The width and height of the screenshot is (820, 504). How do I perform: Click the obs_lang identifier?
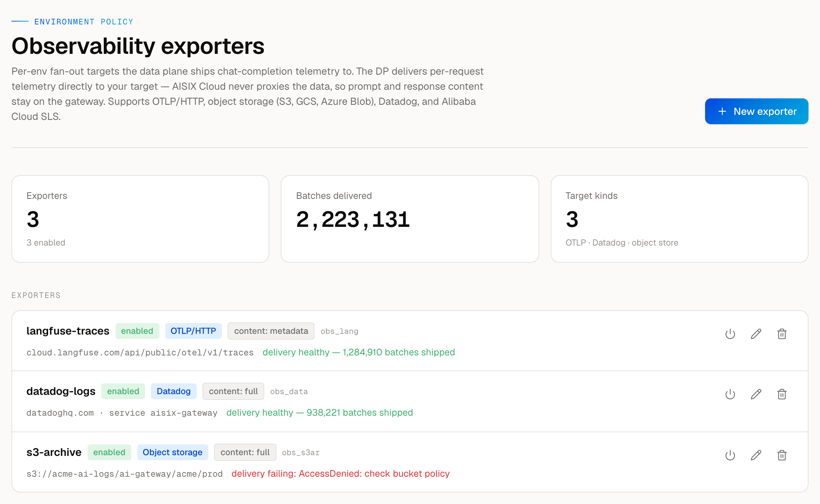tap(340, 331)
